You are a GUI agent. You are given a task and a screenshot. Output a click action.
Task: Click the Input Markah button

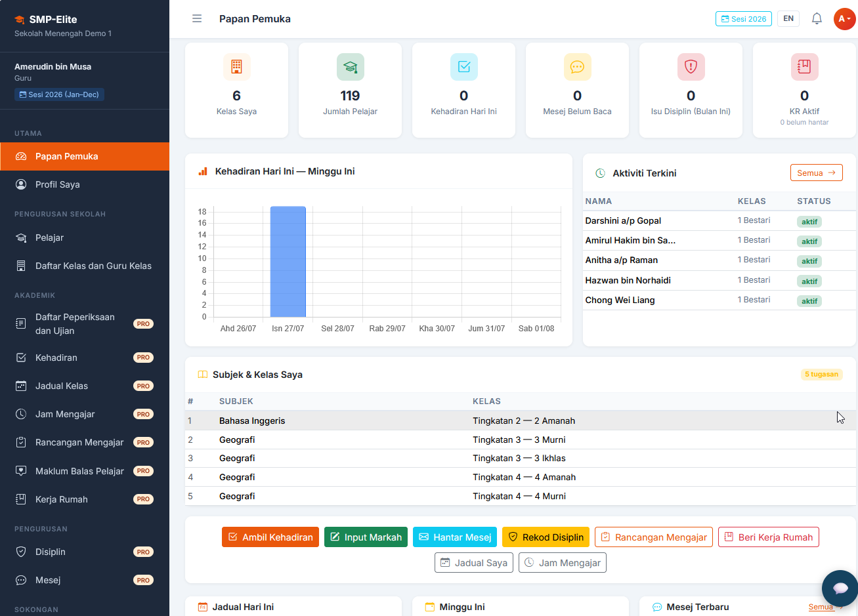click(x=366, y=537)
